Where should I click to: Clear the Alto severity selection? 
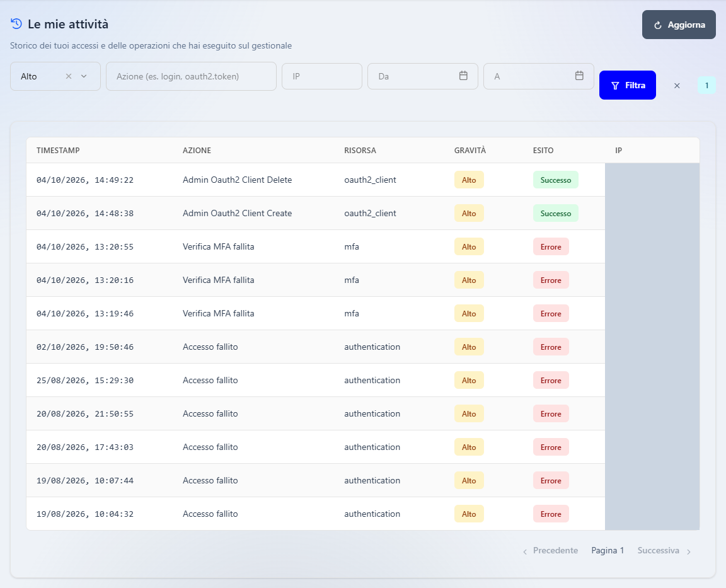click(x=69, y=76)
